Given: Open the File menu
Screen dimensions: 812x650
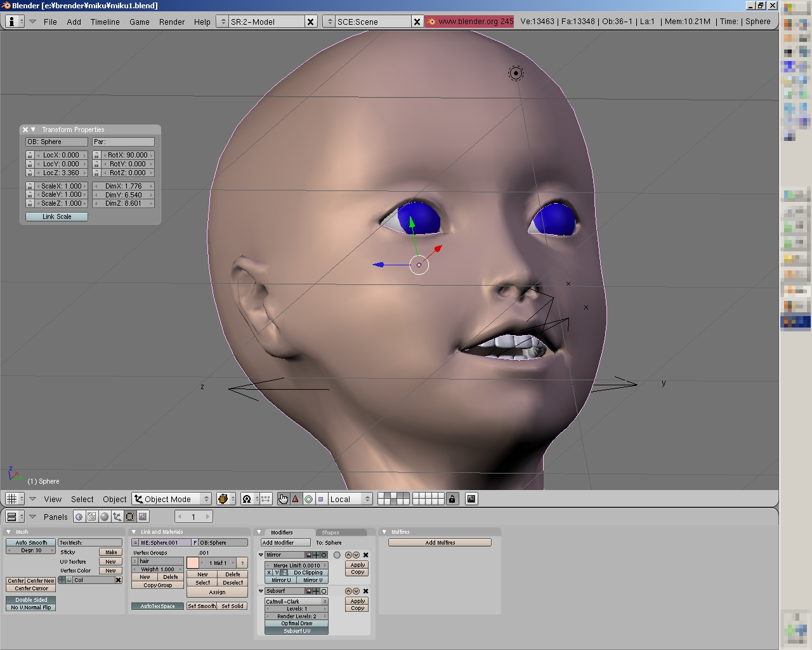Looking at the screenshot, I should coord(50,22).
